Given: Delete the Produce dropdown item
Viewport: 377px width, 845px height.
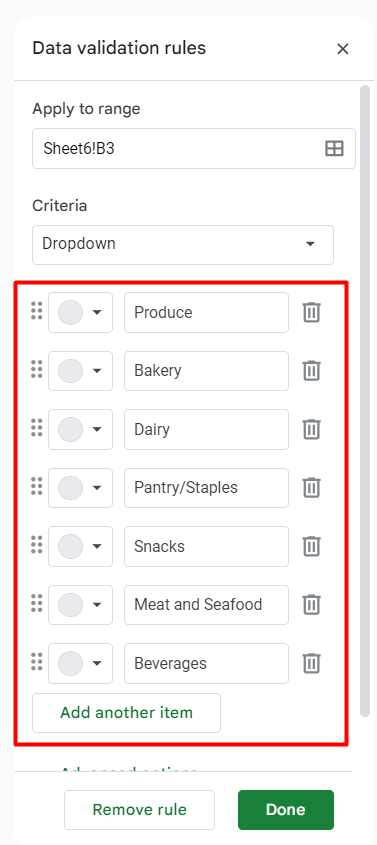Looking at the screenshot, I should click(x=311, y=313).
